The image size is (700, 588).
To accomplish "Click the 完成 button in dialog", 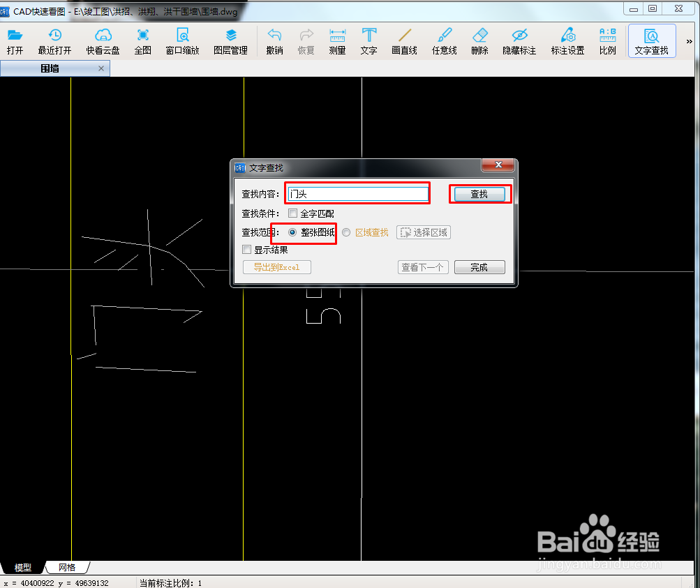I will coord(479,267).
